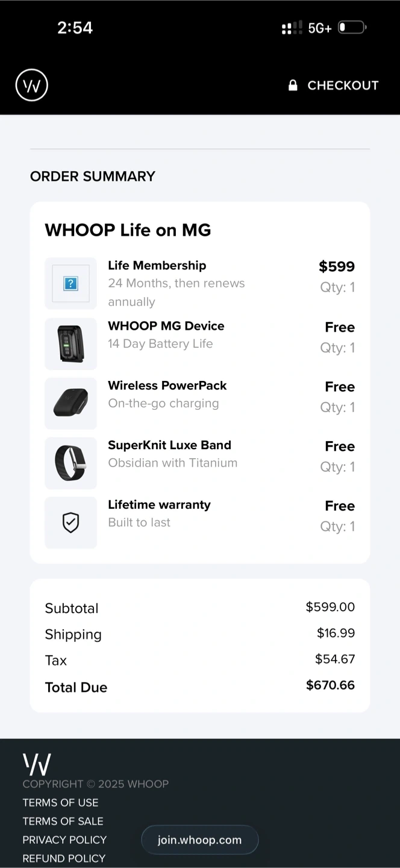Image resolution: width=400 pixels, height=868 pixels.
Task: View the Privacy Policy page
Action: point(64,840)
